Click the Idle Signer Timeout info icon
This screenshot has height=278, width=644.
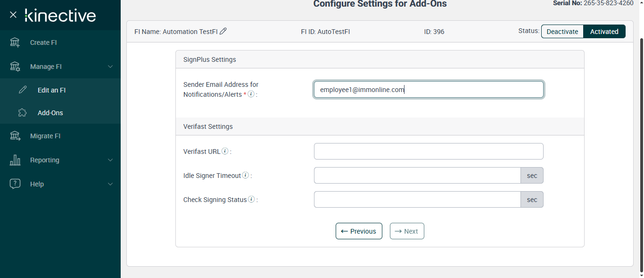click(246, 176)
